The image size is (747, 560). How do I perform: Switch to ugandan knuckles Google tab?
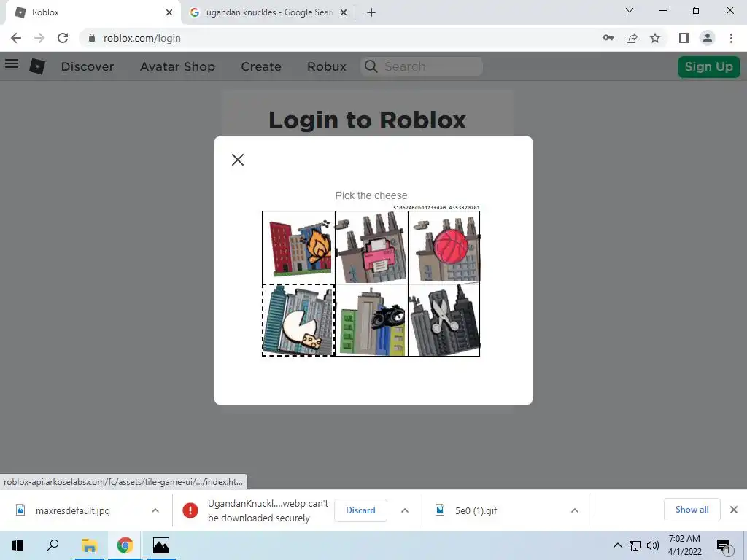click(x=268, y=12)
